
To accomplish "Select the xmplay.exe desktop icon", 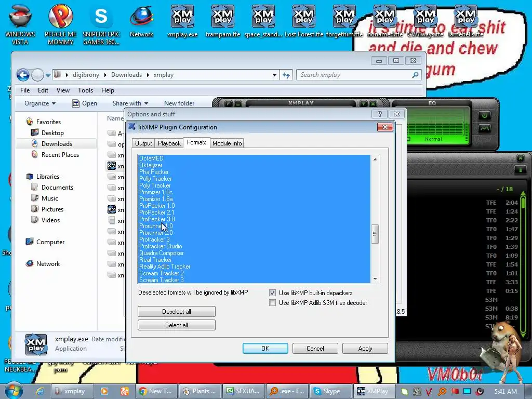I will coord(182,21).
